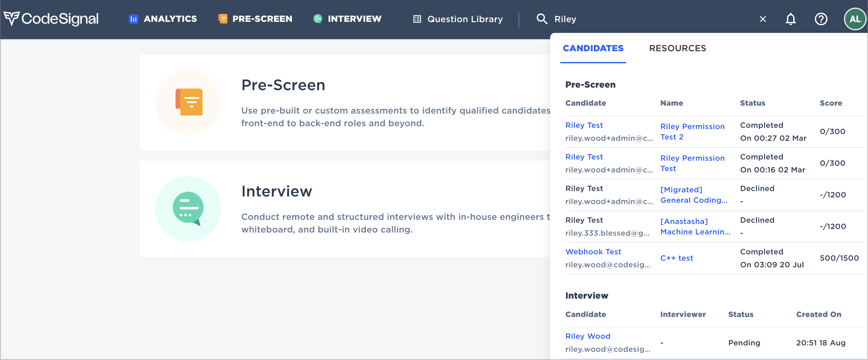Image resolution: width=868 pixels, height=360 pixels.
Task: Click the Question Library list icon
Action: point(417,19)
